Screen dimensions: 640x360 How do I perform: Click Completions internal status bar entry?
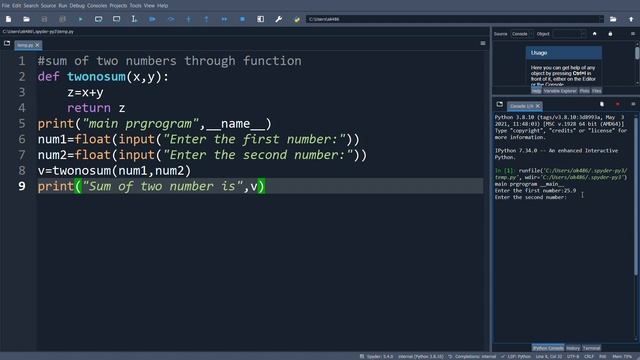click(472, 356)
